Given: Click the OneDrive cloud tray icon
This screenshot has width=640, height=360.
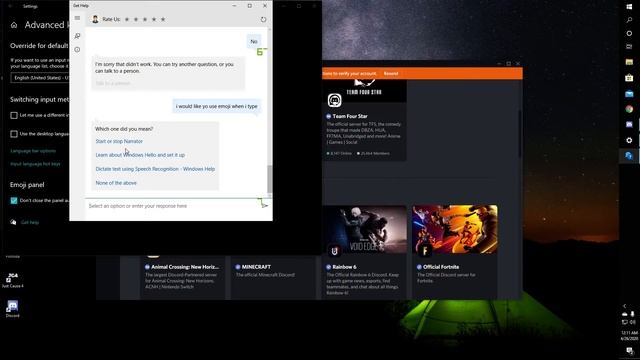Looking at the screenshot, I should pos(624,314).
